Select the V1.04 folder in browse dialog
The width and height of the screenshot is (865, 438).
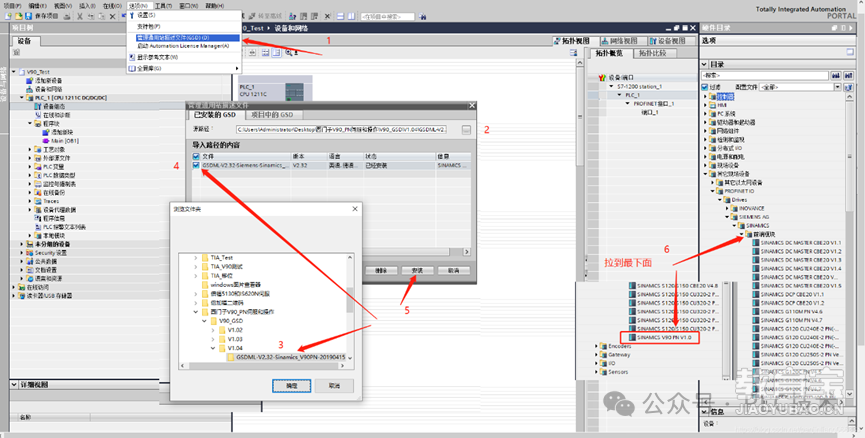point(235,347)
